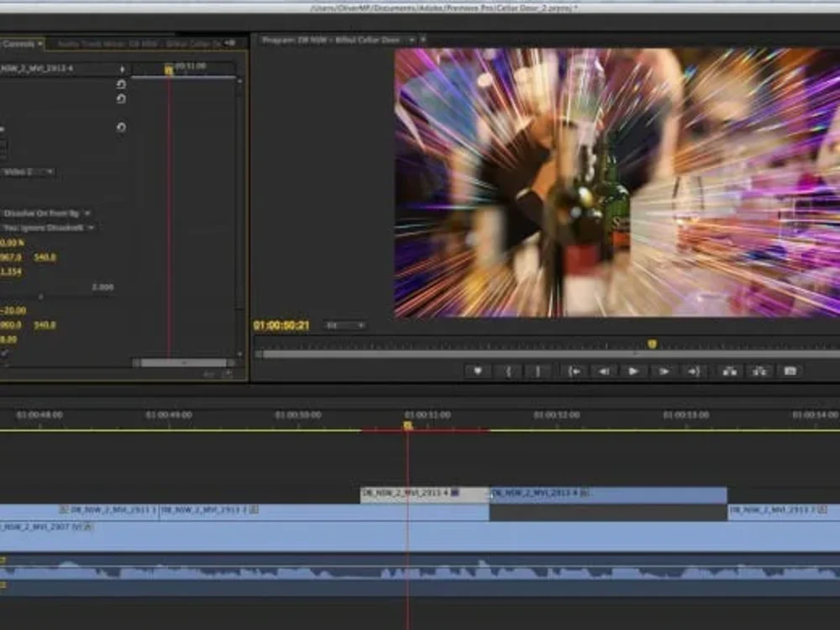Click the Add Marker button in Program monitor
Viewport: 840px width, 630px height.
pyautogui.click(x=477, y=371)
